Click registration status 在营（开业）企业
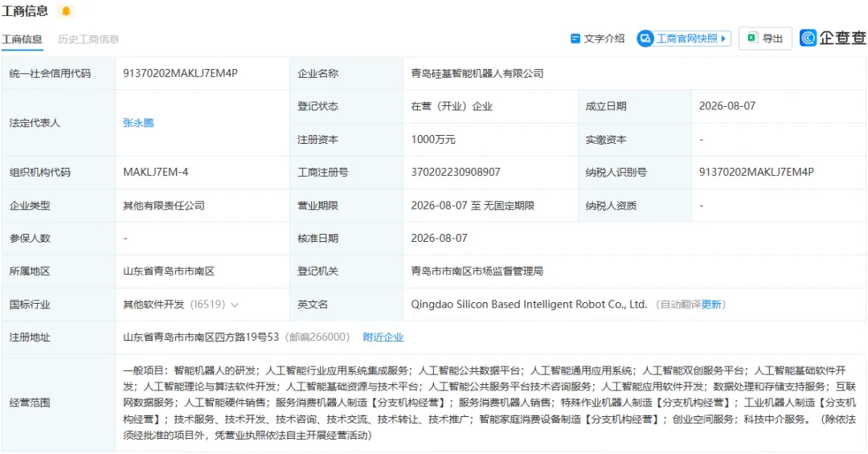868x454 pixels. [x=452, y=106]
